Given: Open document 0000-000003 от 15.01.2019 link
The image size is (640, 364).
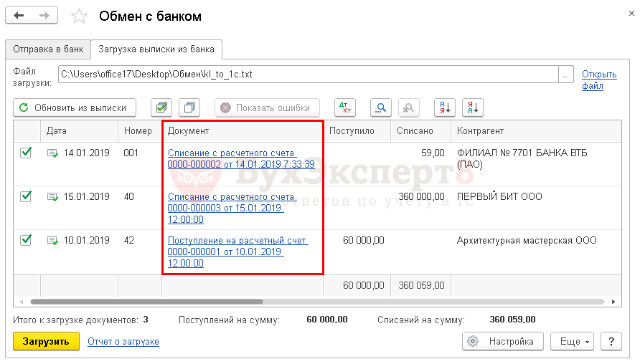Looking at the screenshot, I should coord(231,208).
